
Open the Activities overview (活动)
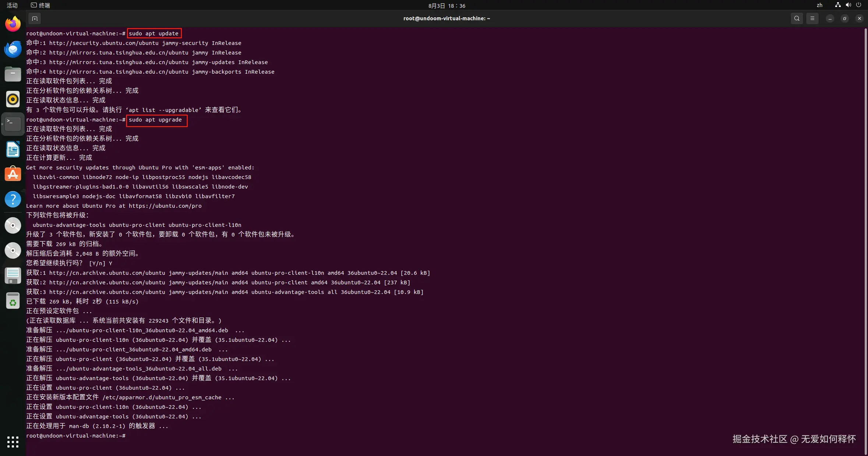(x=12, y=5)
